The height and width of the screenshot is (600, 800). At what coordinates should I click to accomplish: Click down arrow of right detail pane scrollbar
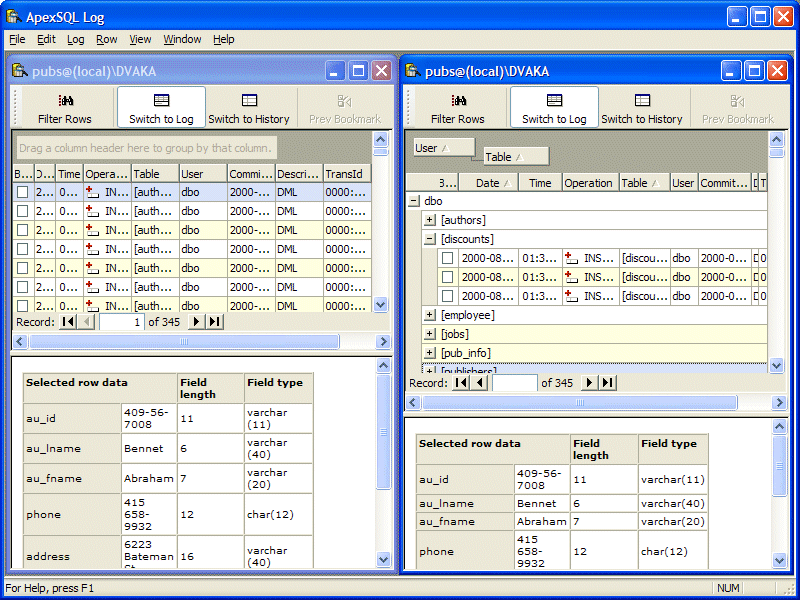[779, 560]
